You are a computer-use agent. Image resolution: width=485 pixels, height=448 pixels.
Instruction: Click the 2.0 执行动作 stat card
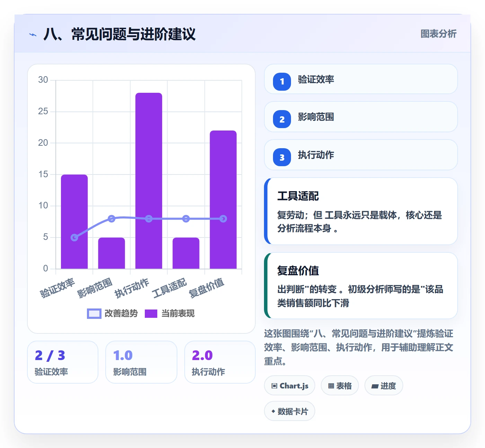click(220, 362)
